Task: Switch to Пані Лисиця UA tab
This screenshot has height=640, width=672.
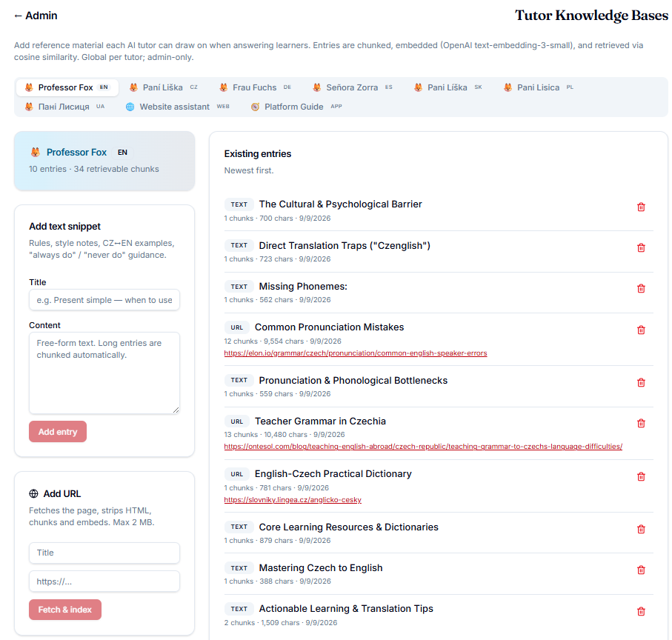Action: (x=64, y=107)
